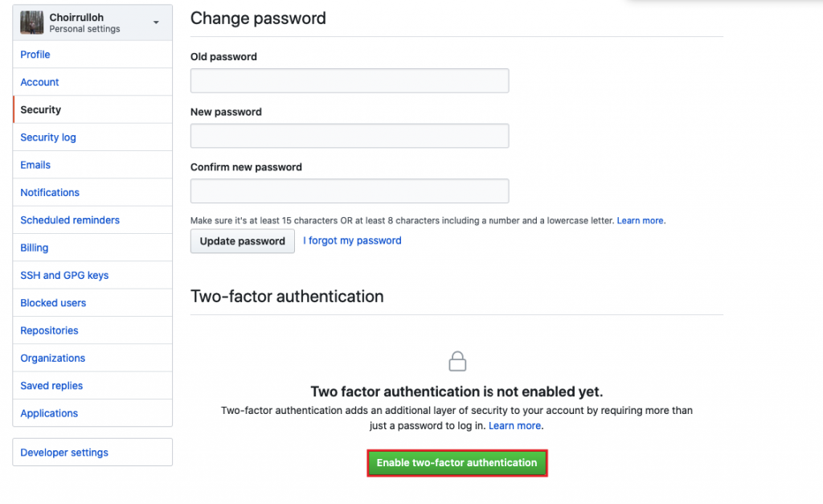Open the Emails settings page
This screenshot has width=823, height=504.
click(x=35, y=164)
